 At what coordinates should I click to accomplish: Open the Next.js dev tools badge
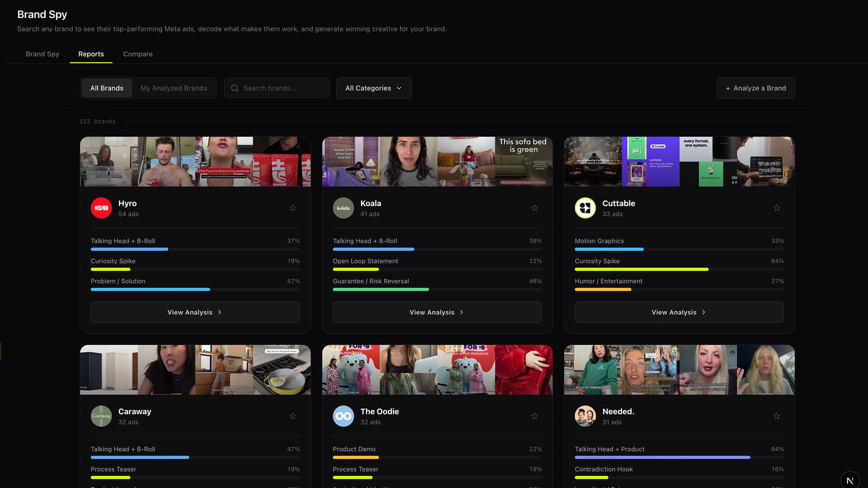[x=850, y=481]
